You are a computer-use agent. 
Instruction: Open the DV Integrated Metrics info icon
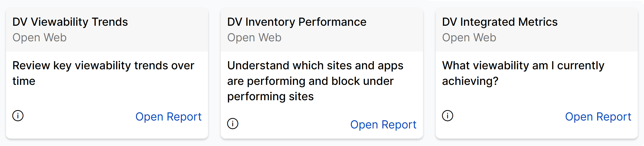point(447,116)
